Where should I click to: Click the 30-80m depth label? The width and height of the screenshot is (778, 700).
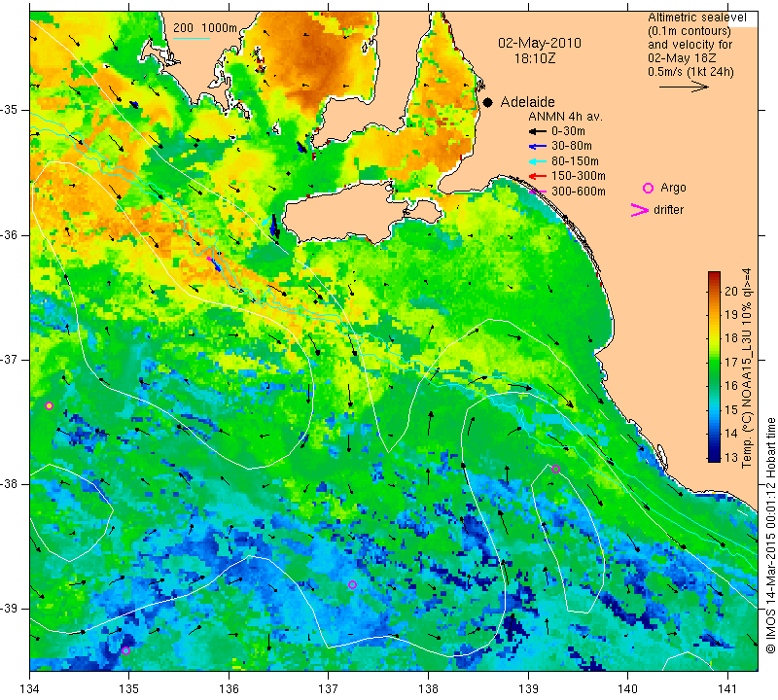(572, 147)
